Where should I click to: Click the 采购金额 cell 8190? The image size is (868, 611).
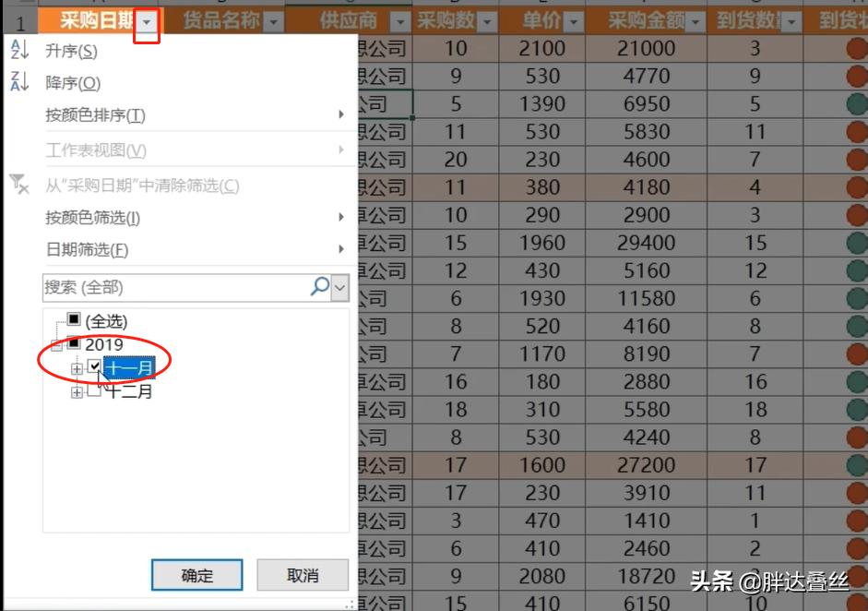point(646,354)
